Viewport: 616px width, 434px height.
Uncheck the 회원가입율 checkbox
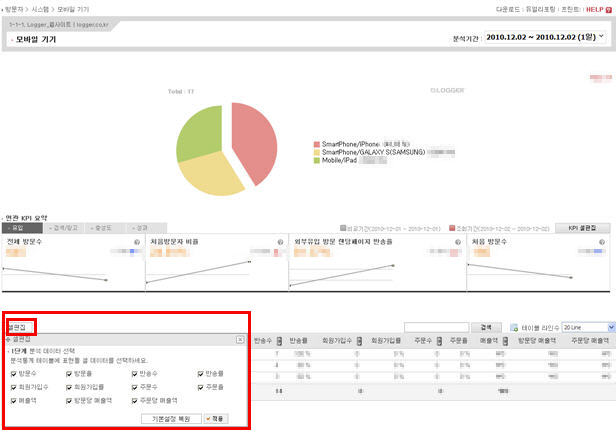[69, 386]
